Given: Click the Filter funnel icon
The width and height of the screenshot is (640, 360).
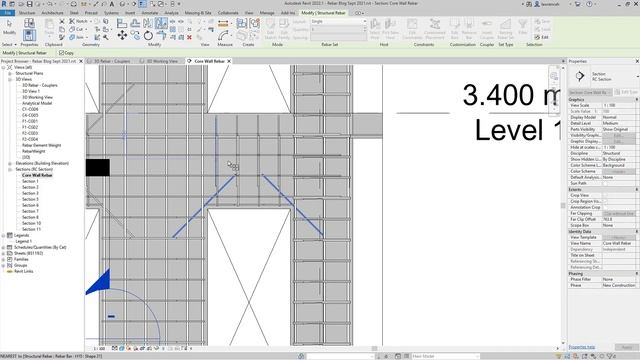Looking at the screenshot, I should coord(522,27).
